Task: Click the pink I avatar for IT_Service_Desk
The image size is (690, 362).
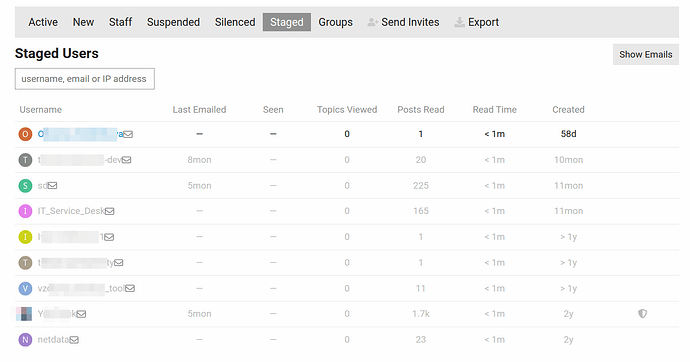Action: [x=25, y=211]
